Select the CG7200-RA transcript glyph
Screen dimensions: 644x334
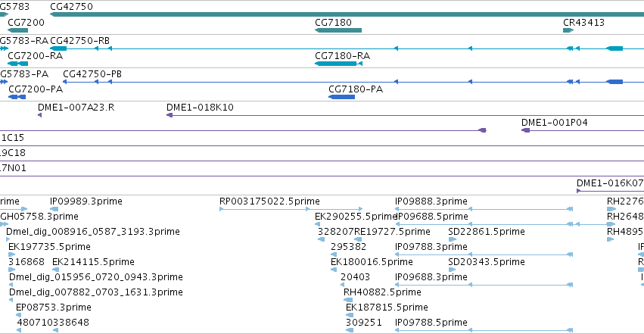pyautogui.click(x=17, y=64)
